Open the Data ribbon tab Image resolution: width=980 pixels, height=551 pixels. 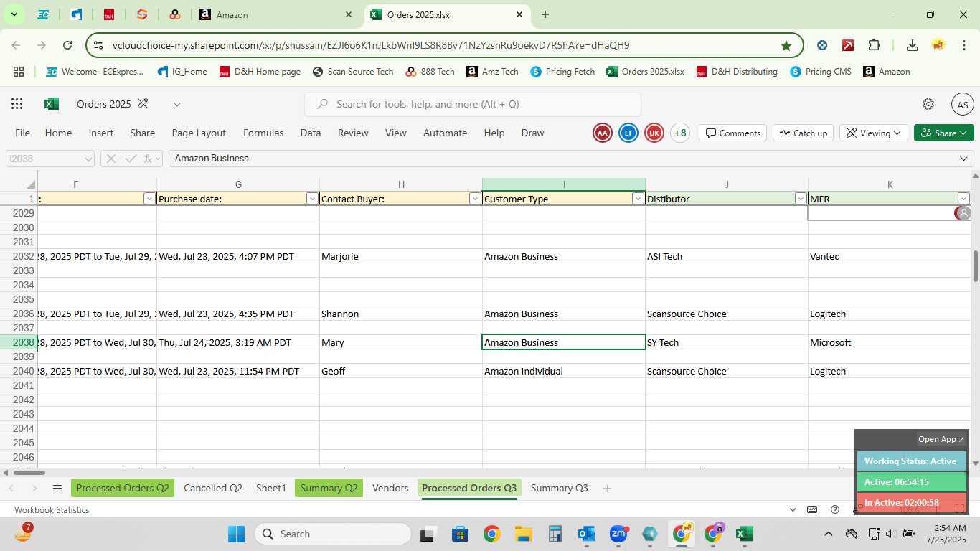point(311,133)
